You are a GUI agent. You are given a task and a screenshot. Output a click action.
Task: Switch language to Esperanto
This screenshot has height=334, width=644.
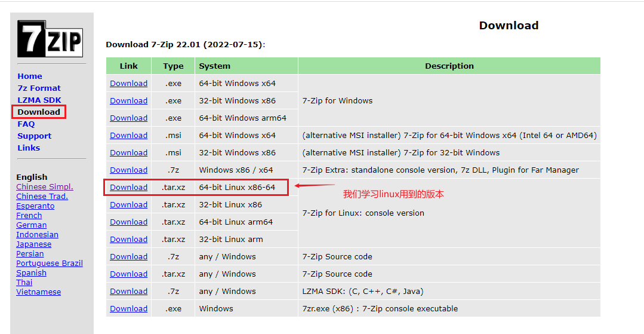click(35, 206)
